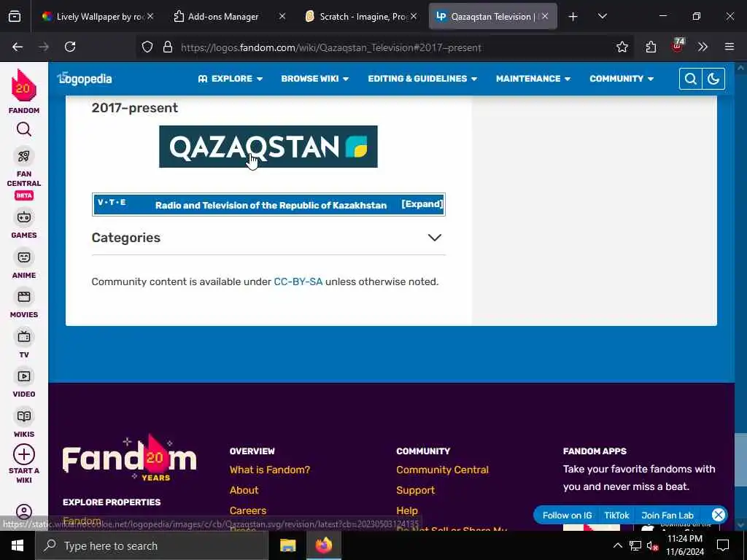Viewport: 747px width, 560px height.
Task: Click the TikTok button
Action: point(616,516)
